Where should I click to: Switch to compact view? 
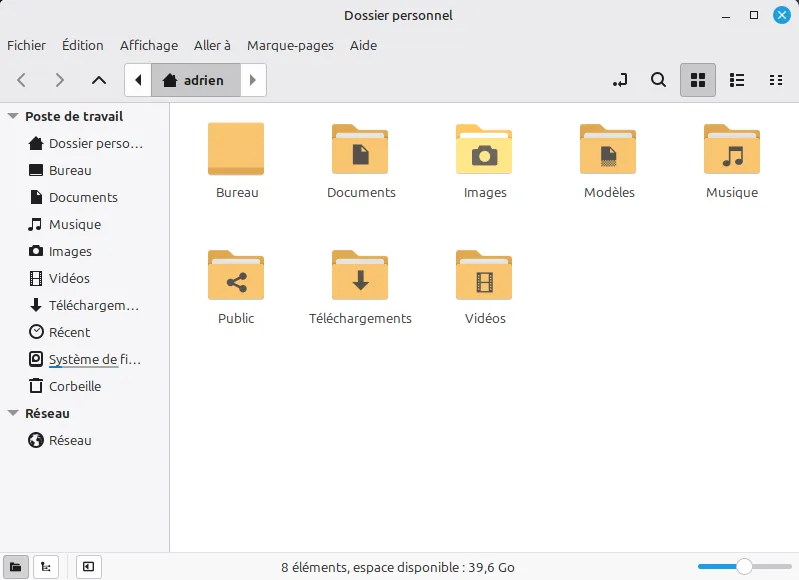[x=775, y=80]
